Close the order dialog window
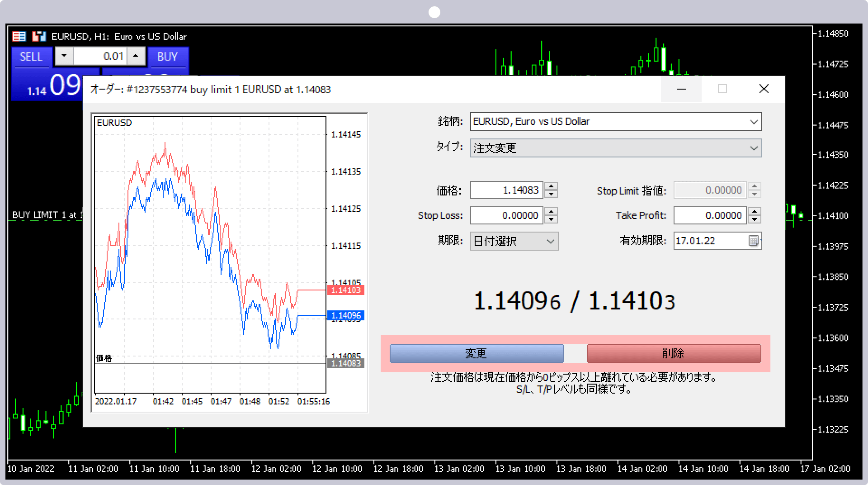868x485 pixels. click(x=764, y=89)
